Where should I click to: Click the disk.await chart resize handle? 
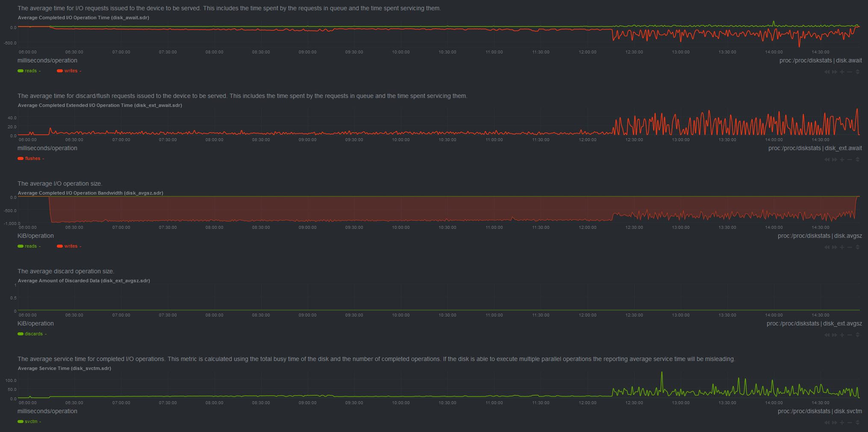tap(857, 72)
